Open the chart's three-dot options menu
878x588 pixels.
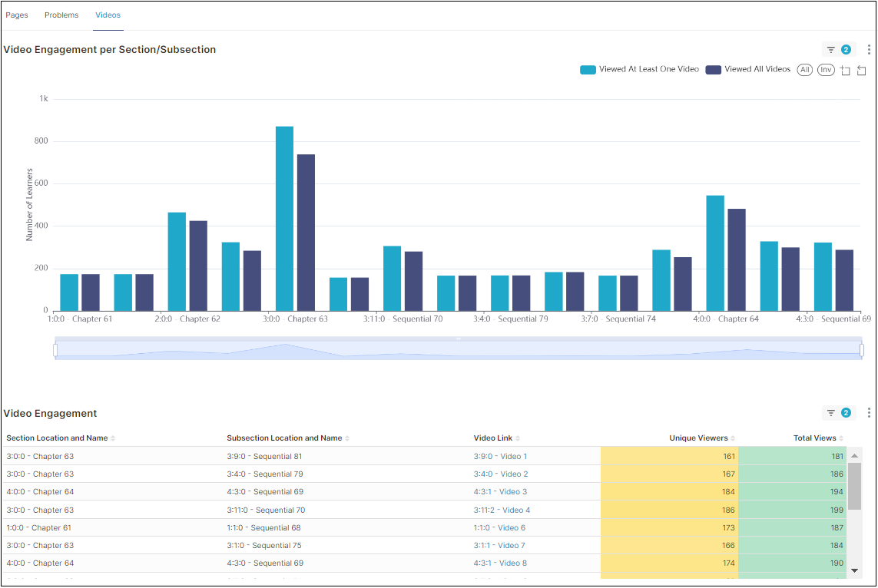pyautogui.click(x=868, y=50)
